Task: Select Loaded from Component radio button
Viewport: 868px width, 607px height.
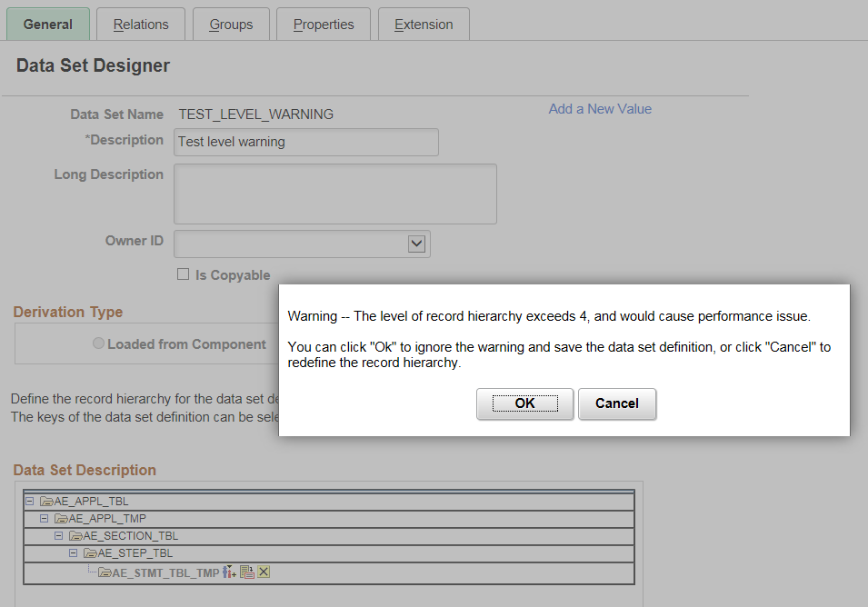Action: pos(99,344)
